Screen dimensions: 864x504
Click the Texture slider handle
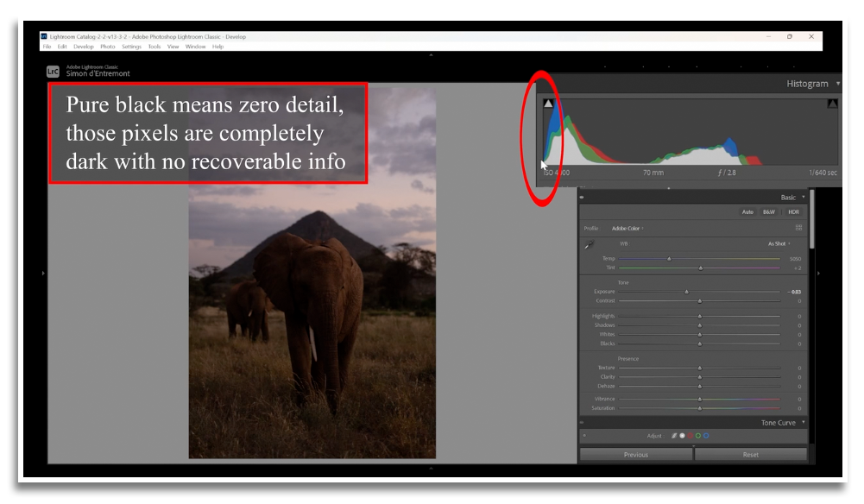click(700, 368)
